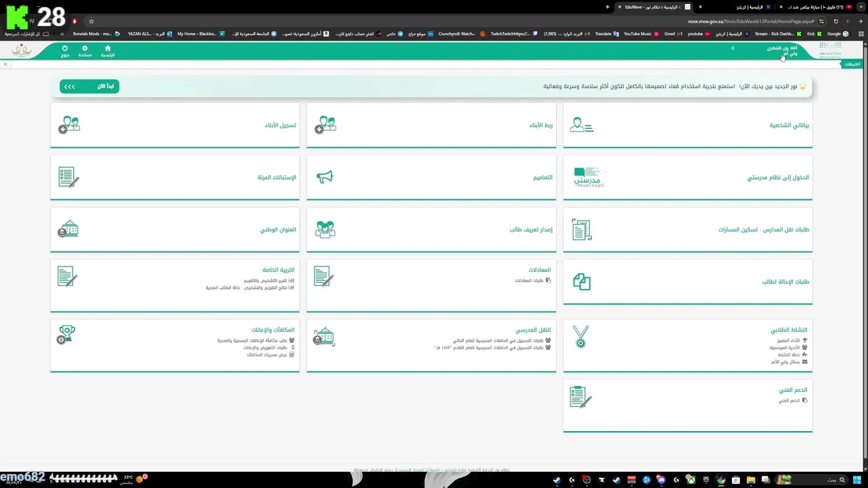Screen dimensions: 868x488
Task: Open Discord from the taskbar
Action: (661, 480)
